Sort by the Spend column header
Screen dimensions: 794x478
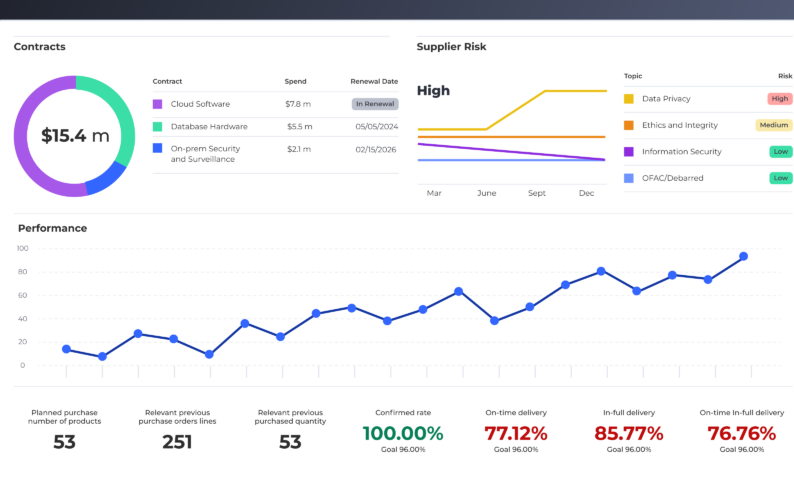295,81
